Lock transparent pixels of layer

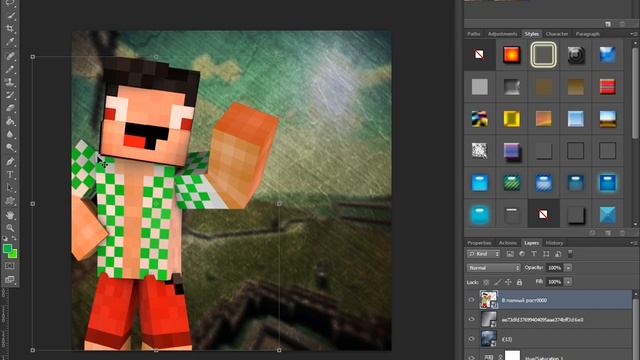click(486, 282)
